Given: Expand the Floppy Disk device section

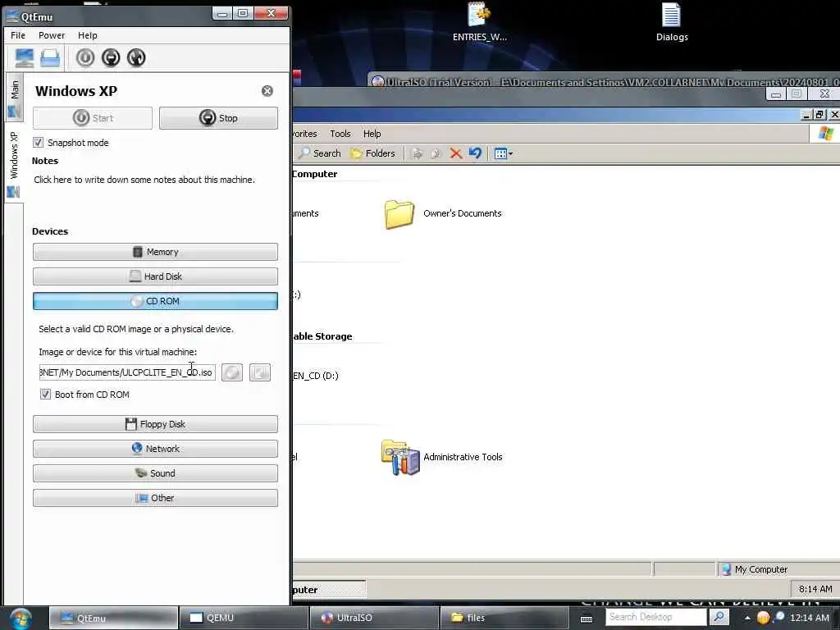Looking at the screenshot, I should pos(155,424).
